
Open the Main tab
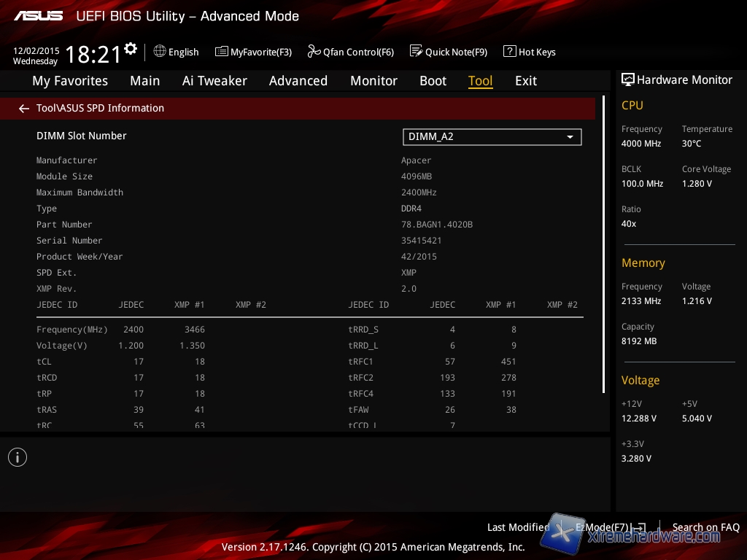pos(144,81)
